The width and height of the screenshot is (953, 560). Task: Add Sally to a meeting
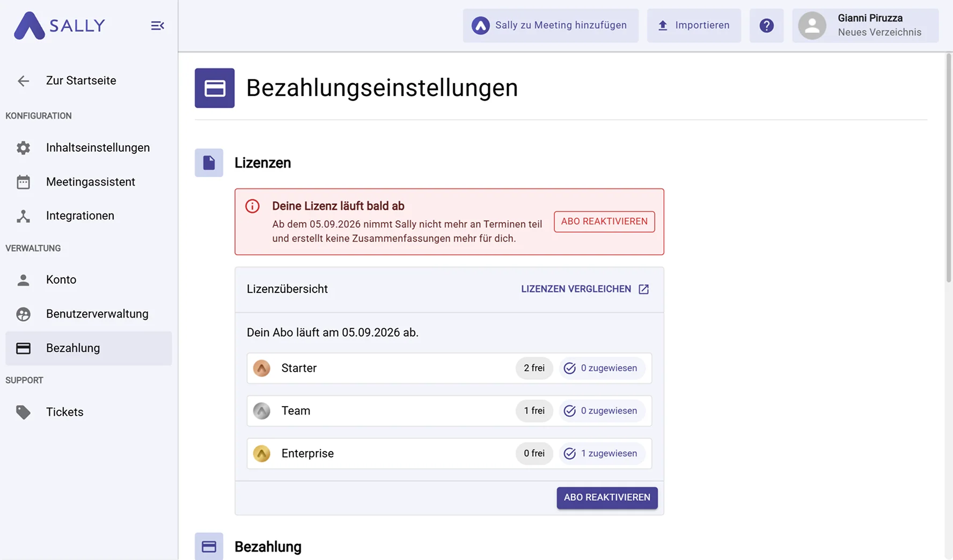(x=551, y=25)
